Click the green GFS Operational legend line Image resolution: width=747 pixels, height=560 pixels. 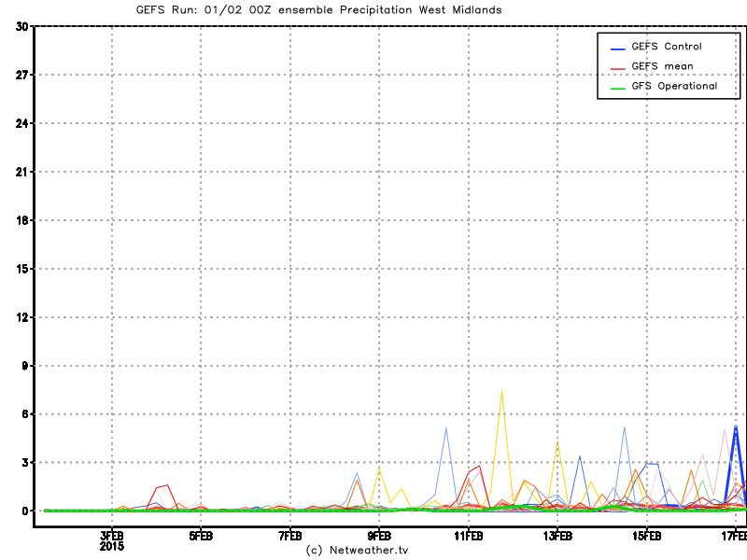618,89
